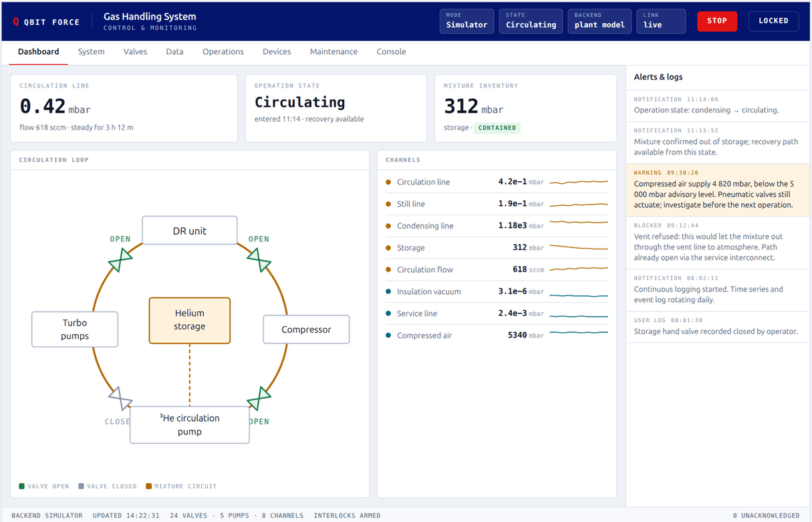Click the Still line channel dot
The width and height of the screenshot is (812, 522).
[x=388, y=204]
